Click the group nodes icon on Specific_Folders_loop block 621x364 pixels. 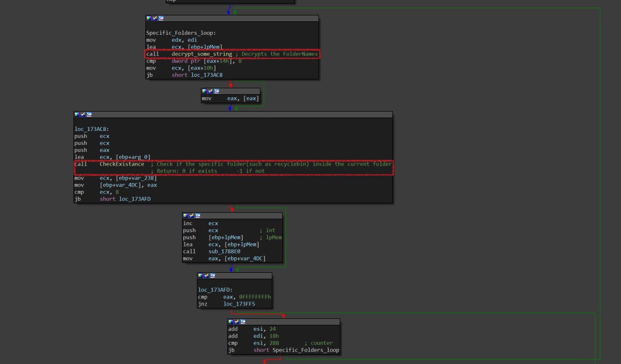click(x=161, y=18)
